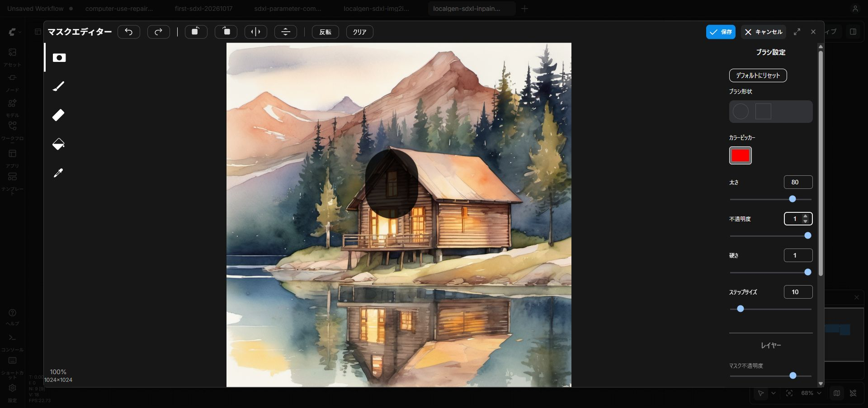Mirror the canvas horizontally
This screenshot has height=408, width=868.
tap(256, 32)
